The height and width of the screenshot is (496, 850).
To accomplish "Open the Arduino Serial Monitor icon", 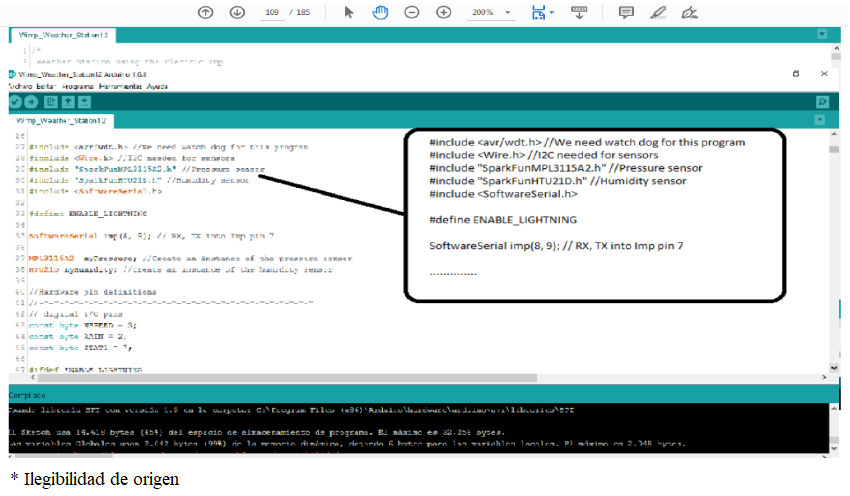I will point(822,102).
